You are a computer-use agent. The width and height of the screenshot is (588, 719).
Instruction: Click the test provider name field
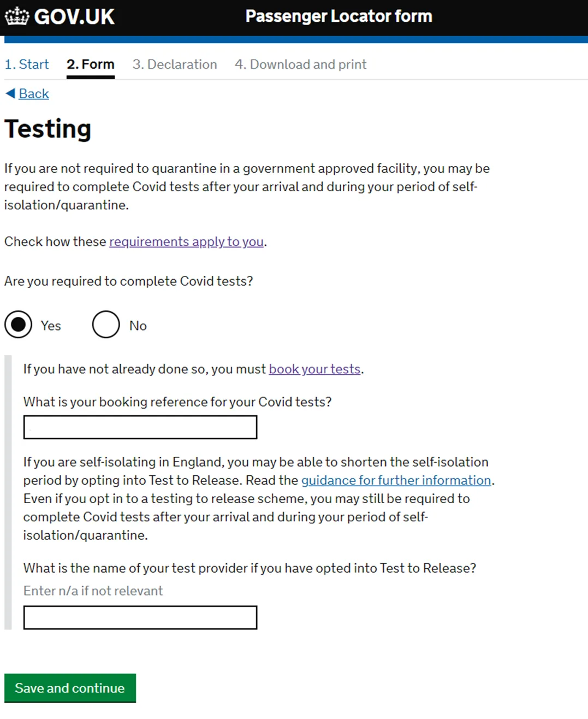[x=140, y=617]
